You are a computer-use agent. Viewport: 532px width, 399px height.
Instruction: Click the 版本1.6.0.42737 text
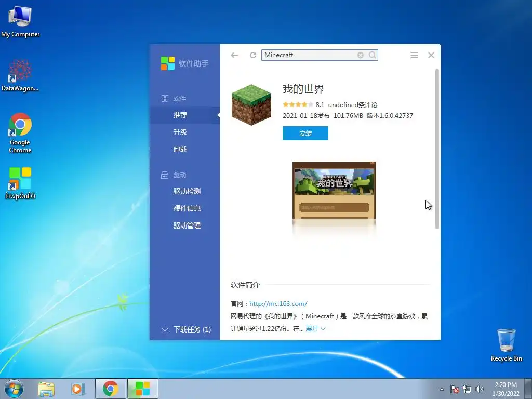390,116
